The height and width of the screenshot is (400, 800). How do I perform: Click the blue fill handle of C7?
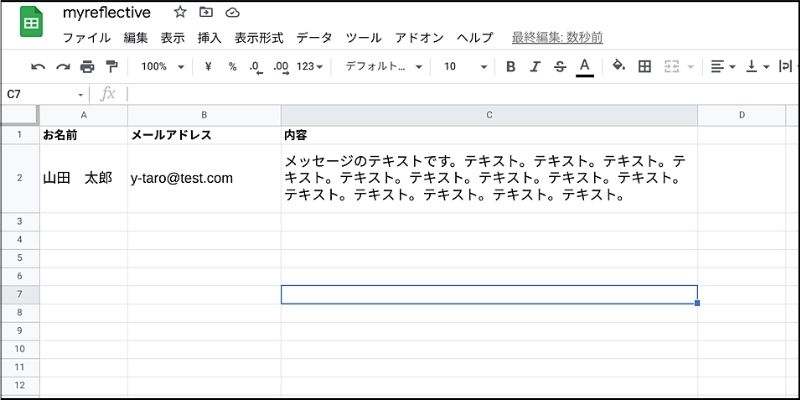click(x=697, y=303)
